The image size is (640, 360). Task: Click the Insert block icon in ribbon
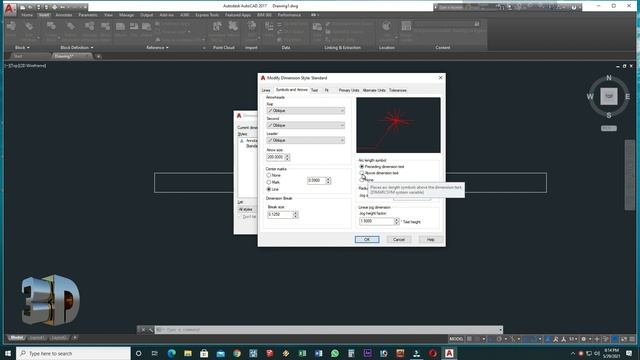click(x=11, y=27)
